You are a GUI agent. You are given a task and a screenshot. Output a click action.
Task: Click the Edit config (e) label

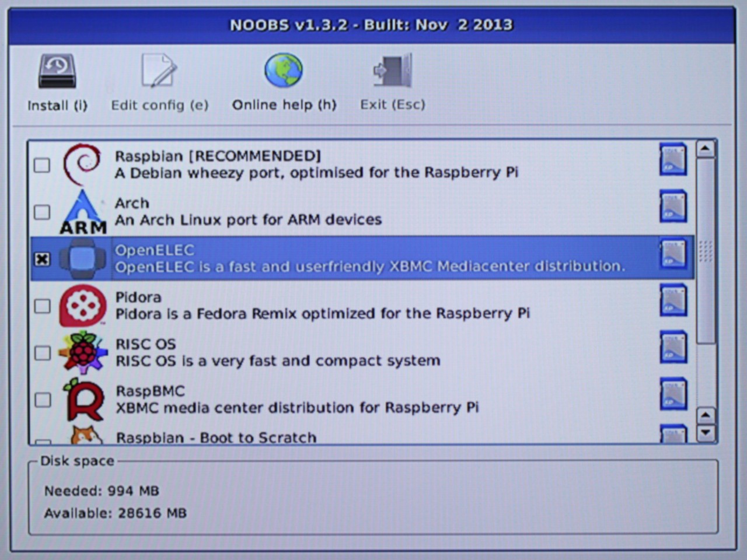[x=159, y=106]
